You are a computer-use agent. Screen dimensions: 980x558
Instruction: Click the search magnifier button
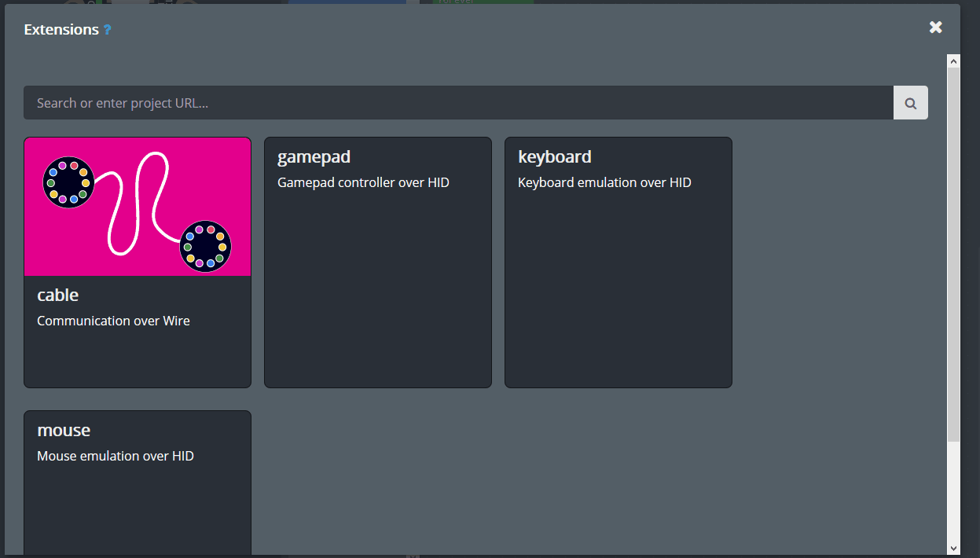pos(910,103)
